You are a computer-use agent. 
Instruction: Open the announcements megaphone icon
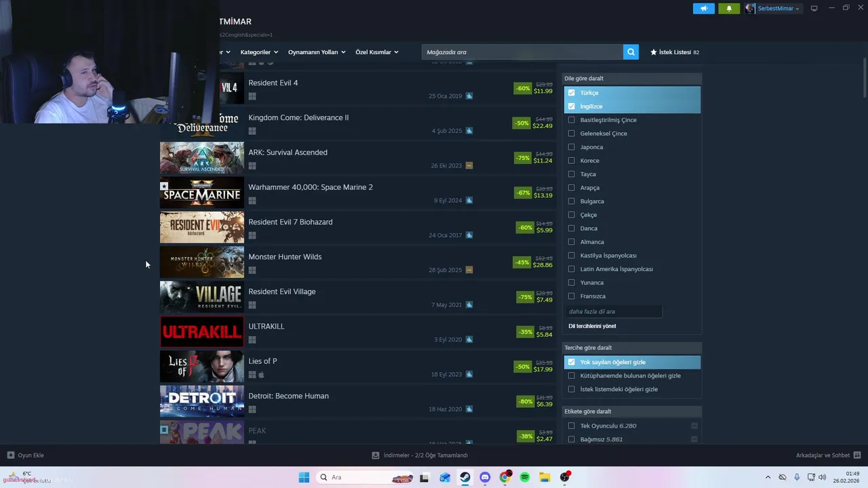pos(704,9)
